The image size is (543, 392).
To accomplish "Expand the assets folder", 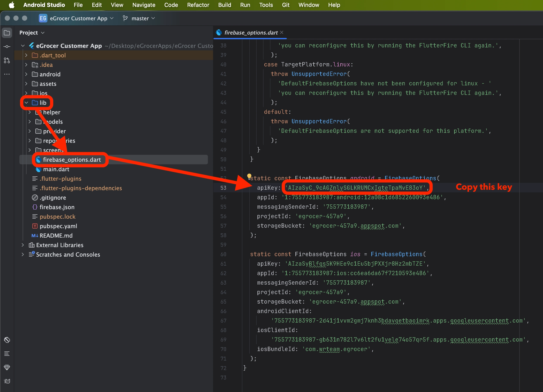I will pos(26,84).
